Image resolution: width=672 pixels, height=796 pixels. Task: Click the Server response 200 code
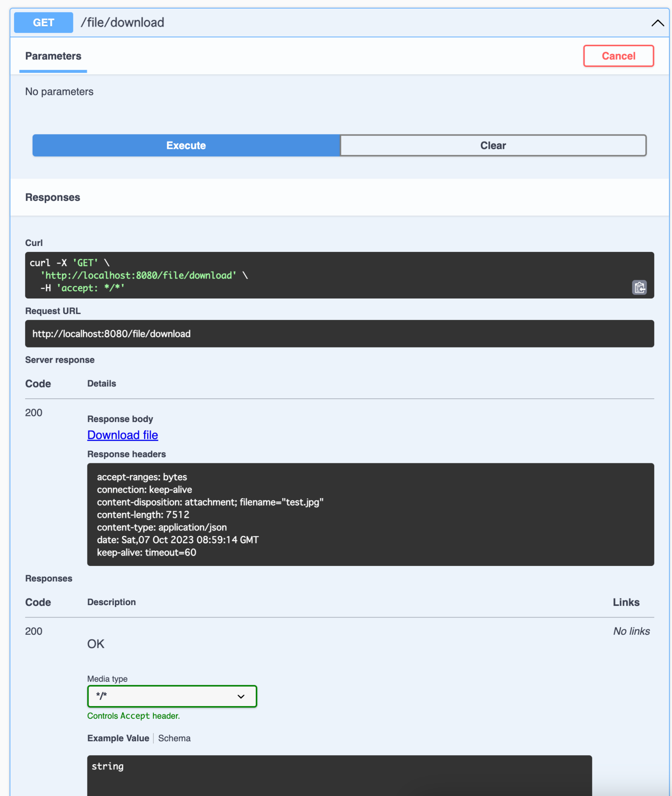click(33, 412)
